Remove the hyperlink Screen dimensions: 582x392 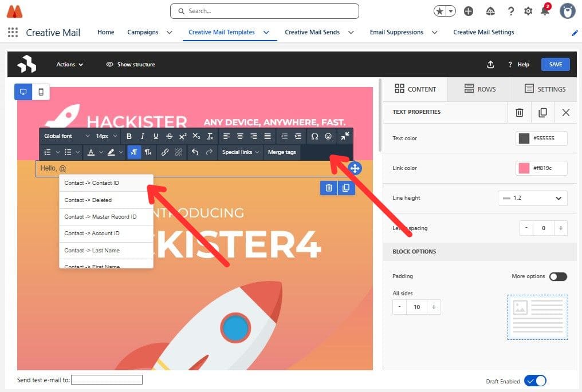pos(179,152)
